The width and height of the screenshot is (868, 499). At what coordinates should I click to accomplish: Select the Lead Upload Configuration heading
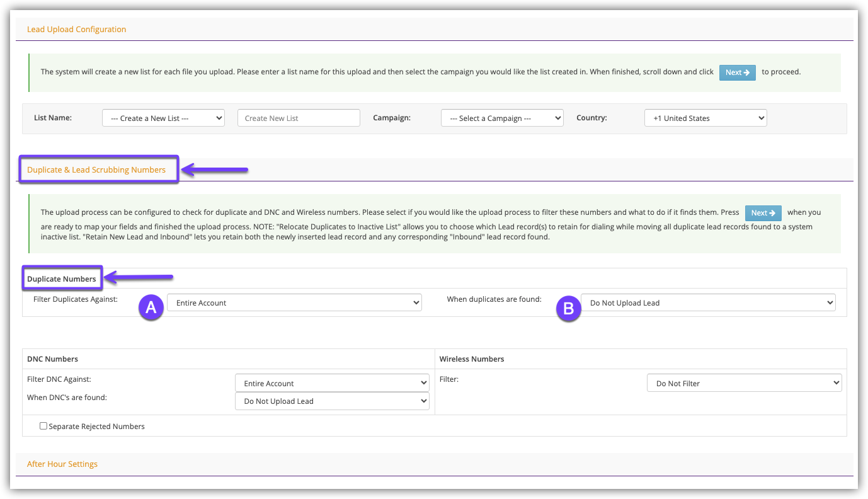tap(76, 29)
